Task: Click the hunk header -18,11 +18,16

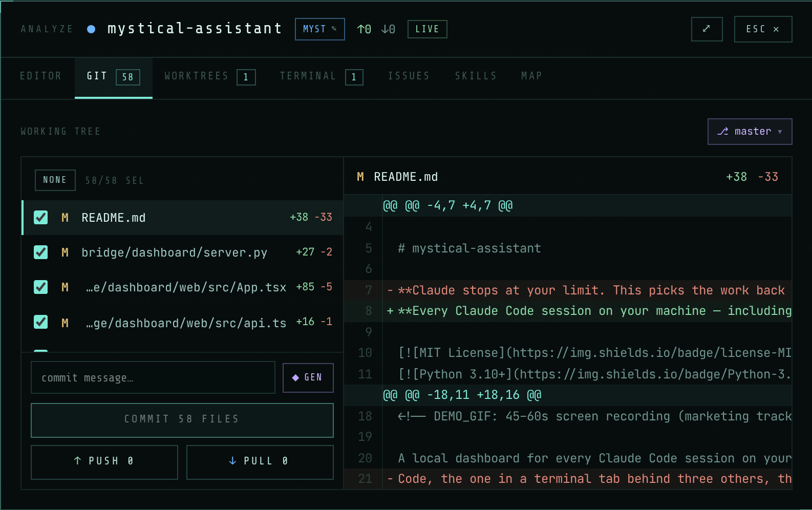Action: (x=462, y=395)
